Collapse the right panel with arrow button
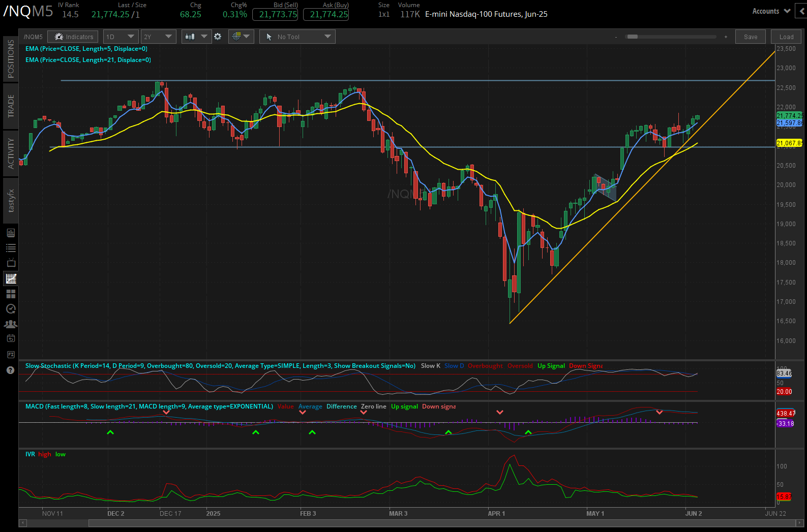This screenshot has width=807, height=532. (802, 11)
